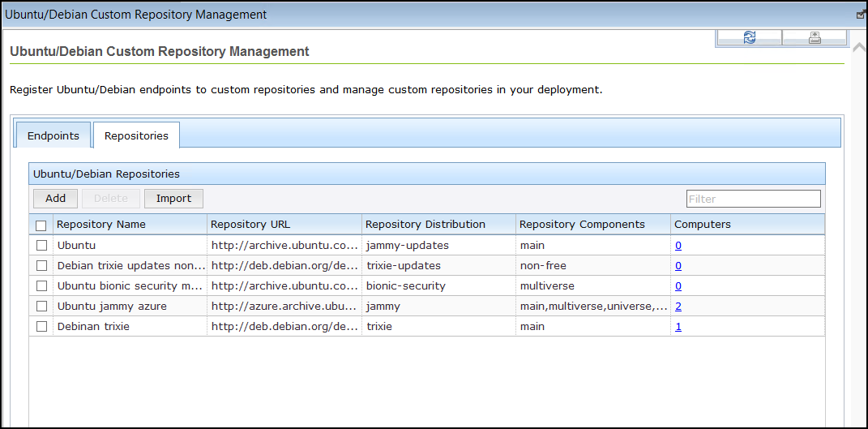Click the 'multiverse' components cell
Viewport: 868px width, 429px height.
point(593,286)
